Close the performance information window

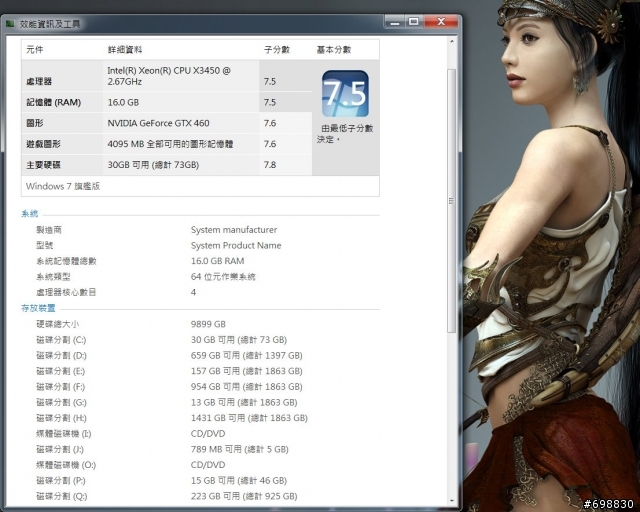pos(441,22)
